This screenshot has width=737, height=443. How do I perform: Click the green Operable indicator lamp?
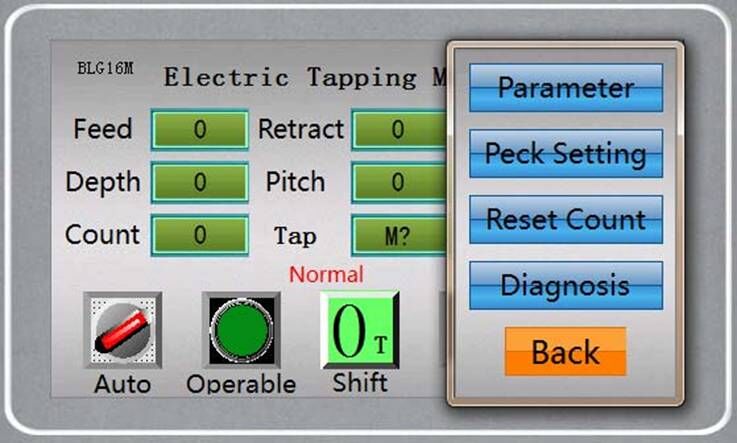pyautogui.click(x=241, y=330)
